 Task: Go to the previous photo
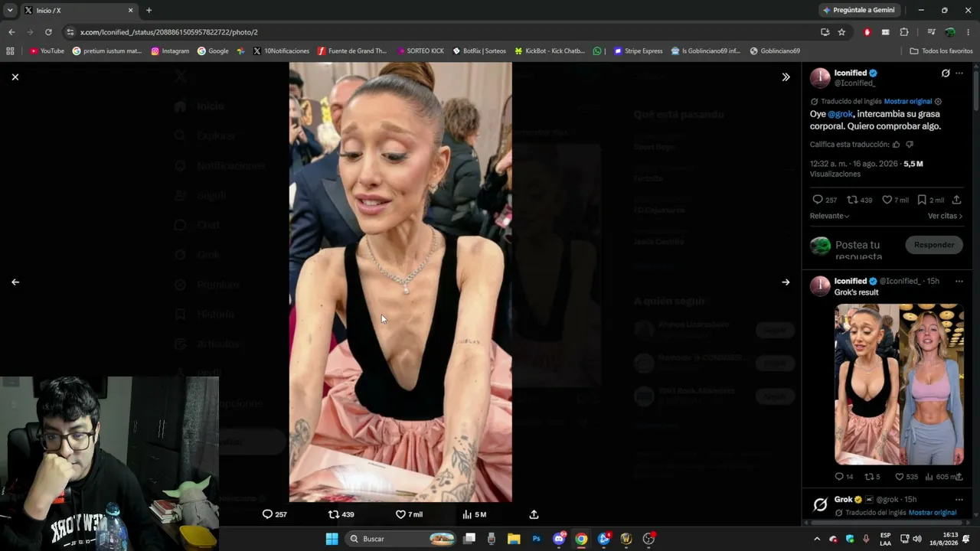tap(15, 282)
